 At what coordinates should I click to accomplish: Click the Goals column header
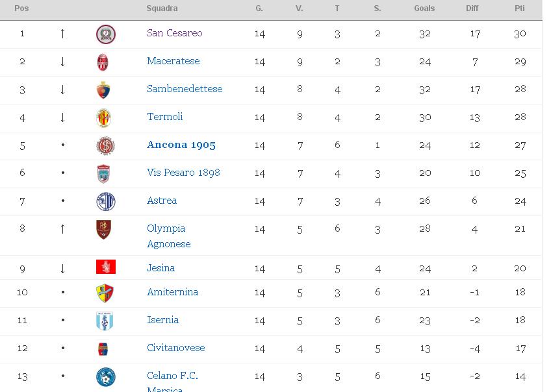pyautogui.click(x=424, y=8)
